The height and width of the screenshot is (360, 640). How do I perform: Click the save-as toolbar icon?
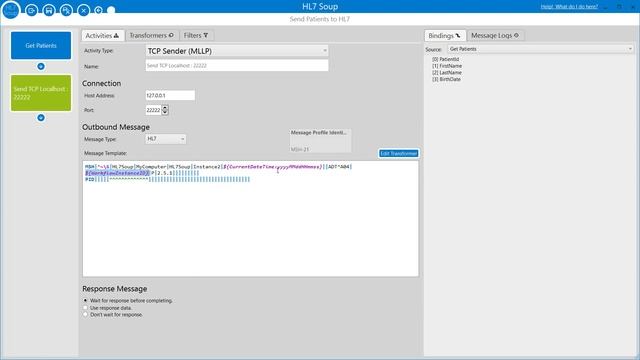click(66, 10)
